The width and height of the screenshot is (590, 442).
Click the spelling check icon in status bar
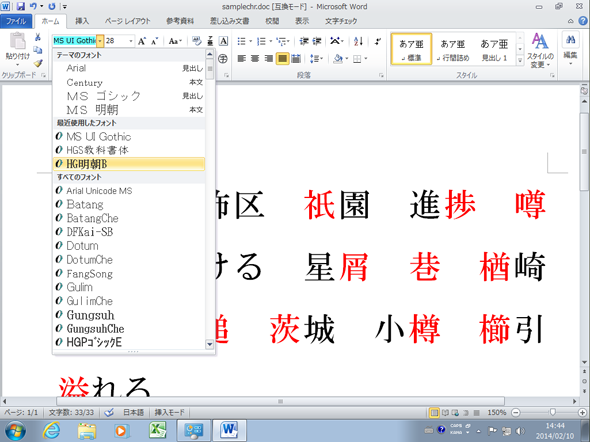coord(109,413)
